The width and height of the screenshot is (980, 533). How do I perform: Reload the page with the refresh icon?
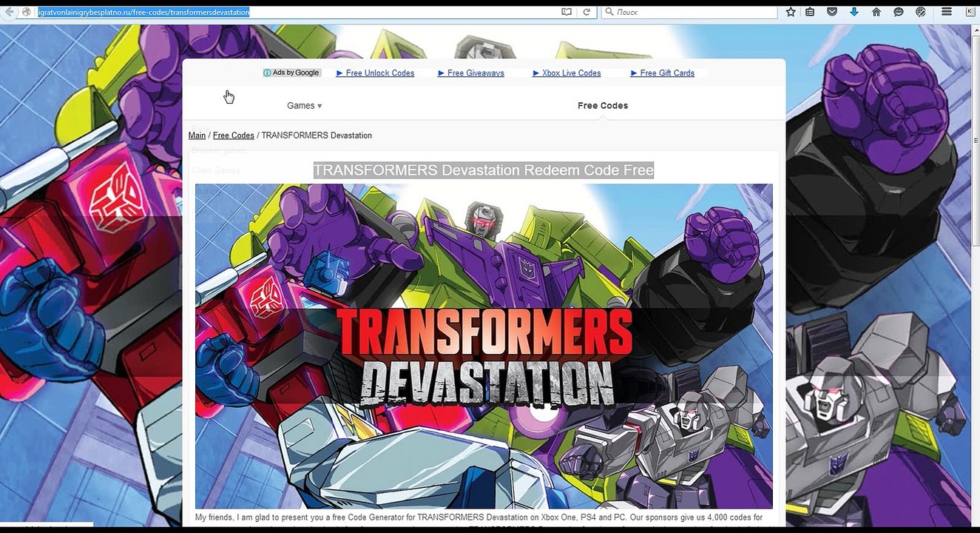pos(587,12)
